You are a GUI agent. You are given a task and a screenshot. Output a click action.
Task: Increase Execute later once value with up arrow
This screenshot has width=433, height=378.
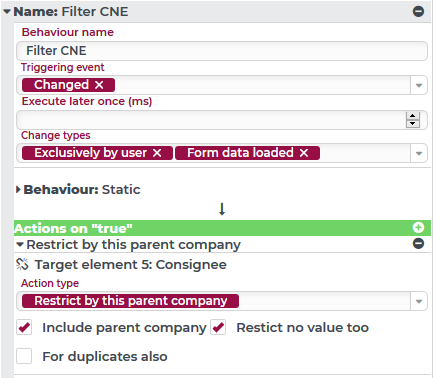(x=413, y=116)
